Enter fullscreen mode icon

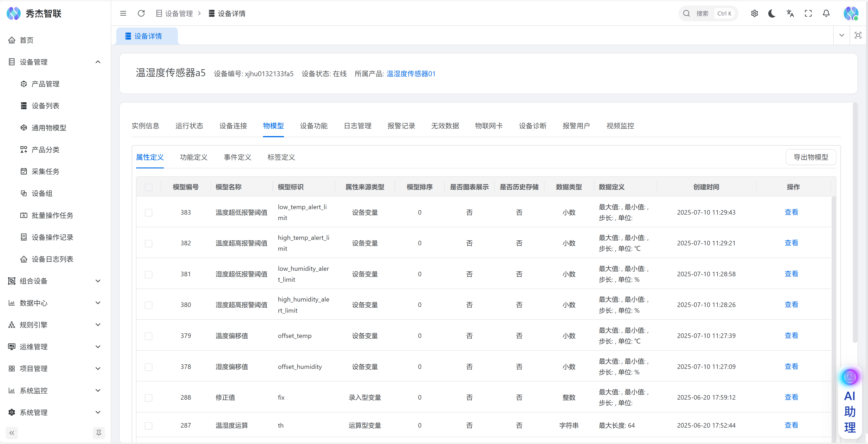[808, 13]
